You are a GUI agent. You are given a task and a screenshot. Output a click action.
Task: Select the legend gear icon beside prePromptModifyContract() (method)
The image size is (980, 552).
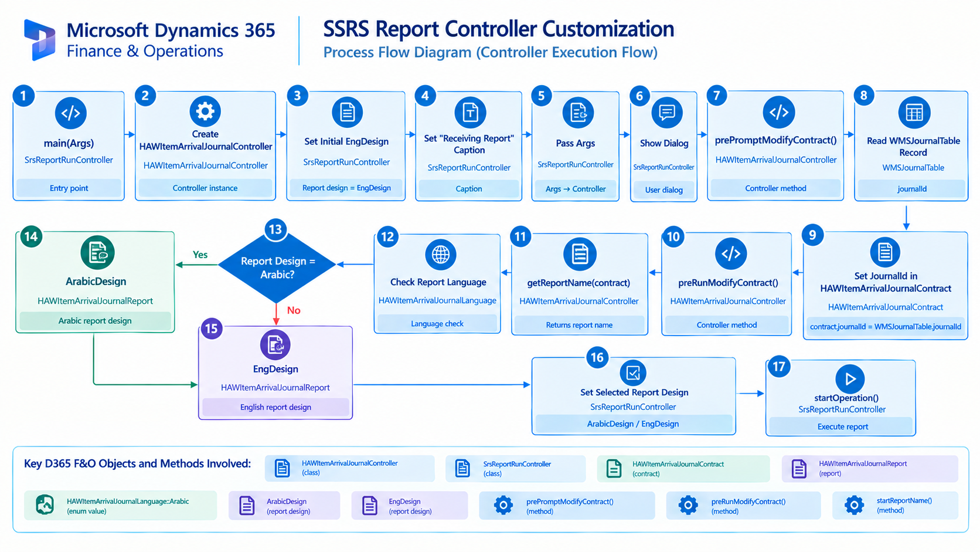point(503,505)
